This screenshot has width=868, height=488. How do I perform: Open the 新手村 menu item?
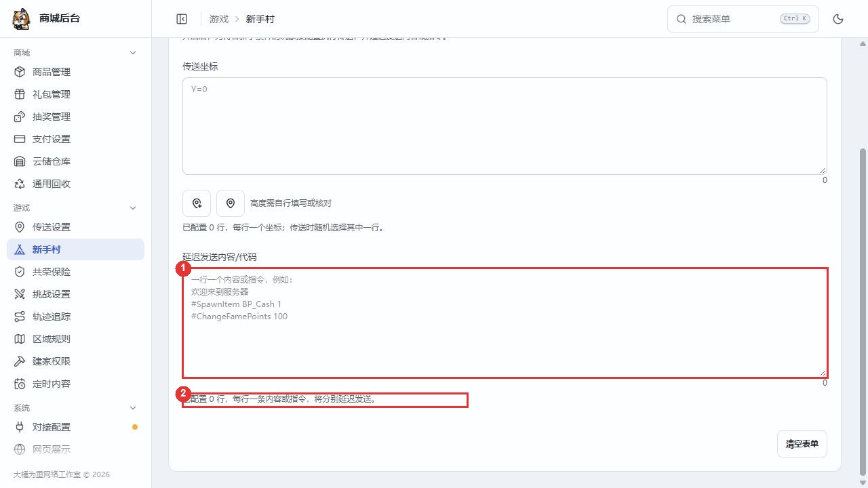point(75,249)
